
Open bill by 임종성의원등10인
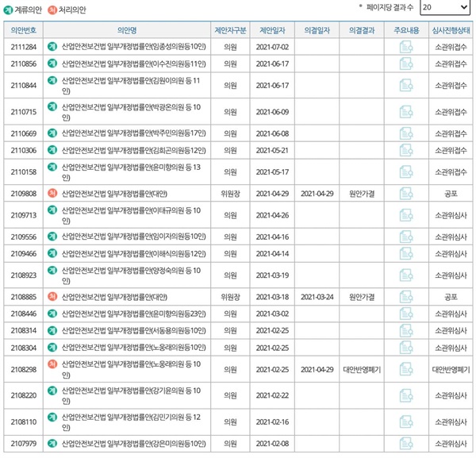point(133,47)
